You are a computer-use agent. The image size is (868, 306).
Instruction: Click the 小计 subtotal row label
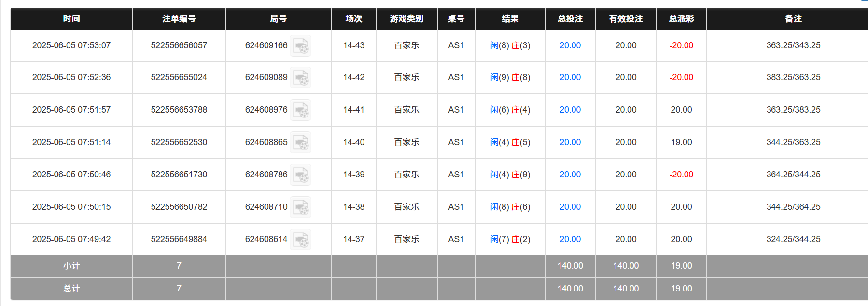[x=71, y=266]
